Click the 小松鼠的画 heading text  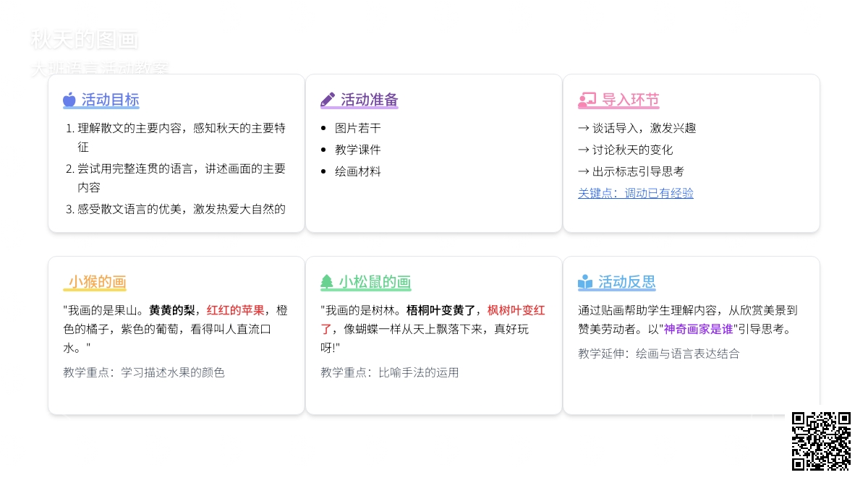[375, 282]
